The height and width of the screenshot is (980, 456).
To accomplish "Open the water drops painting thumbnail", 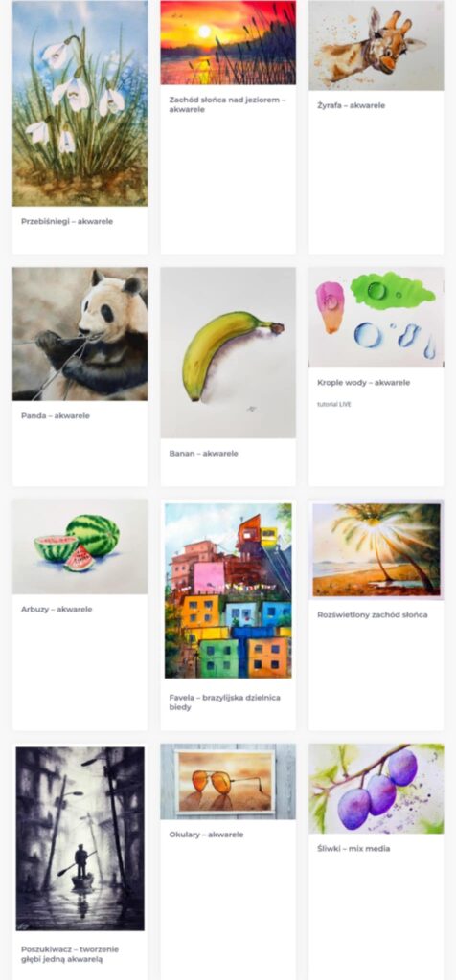I will [x=376, y=318].
